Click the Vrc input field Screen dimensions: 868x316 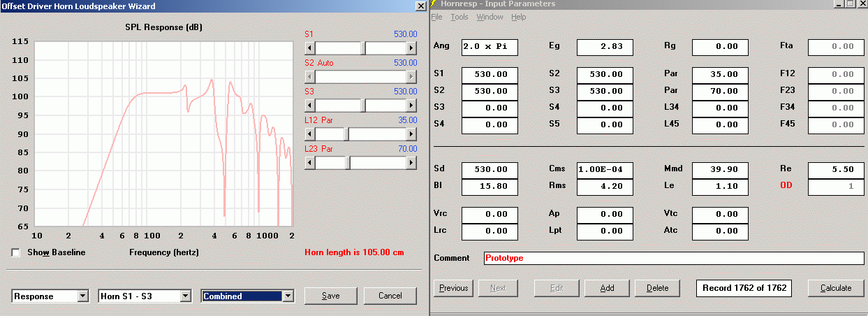pos(490,214)
